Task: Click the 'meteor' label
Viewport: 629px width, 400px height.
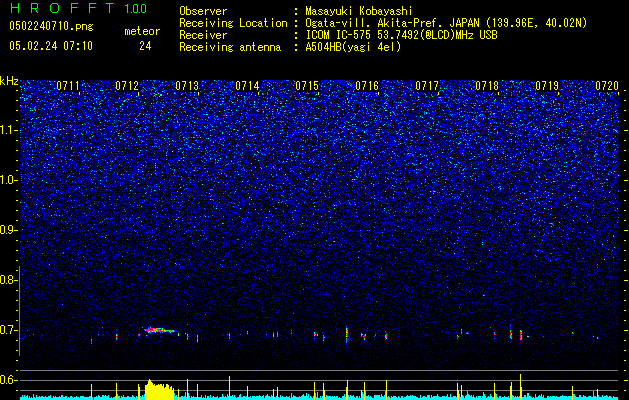Action: pos(142,31)
